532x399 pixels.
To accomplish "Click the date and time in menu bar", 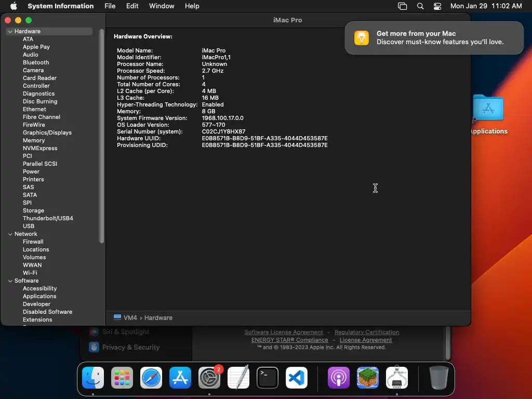I will 486,6.
